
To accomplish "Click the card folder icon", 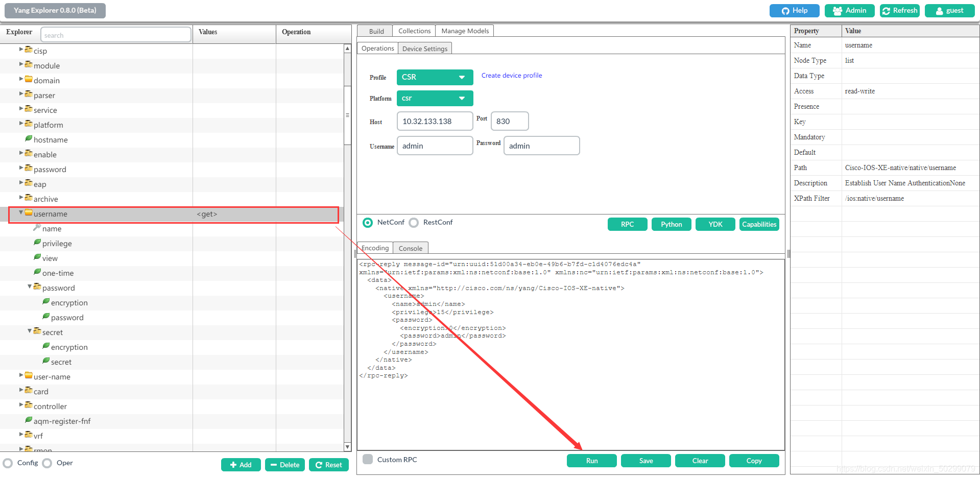I will pos(29,390).
